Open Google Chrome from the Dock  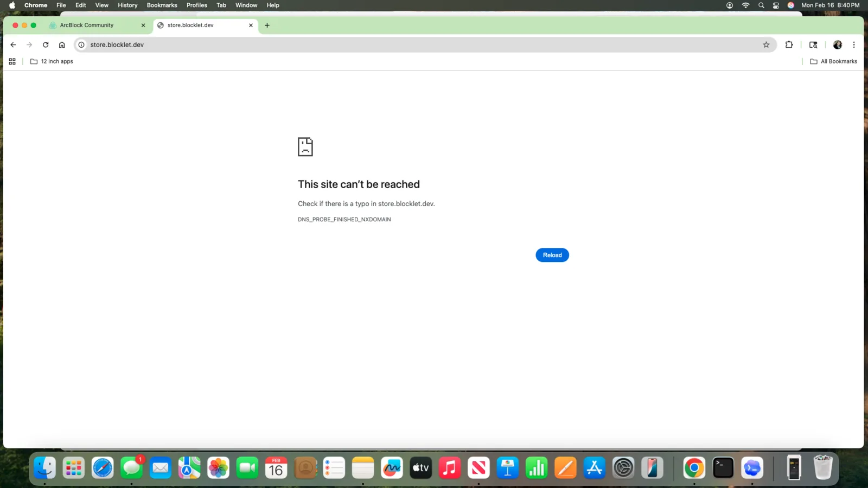coord(694,468)
